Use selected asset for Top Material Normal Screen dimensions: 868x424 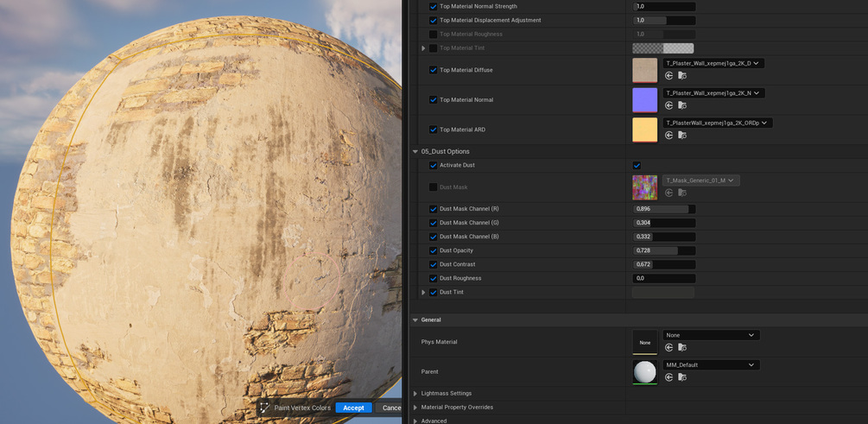point(668,105)
